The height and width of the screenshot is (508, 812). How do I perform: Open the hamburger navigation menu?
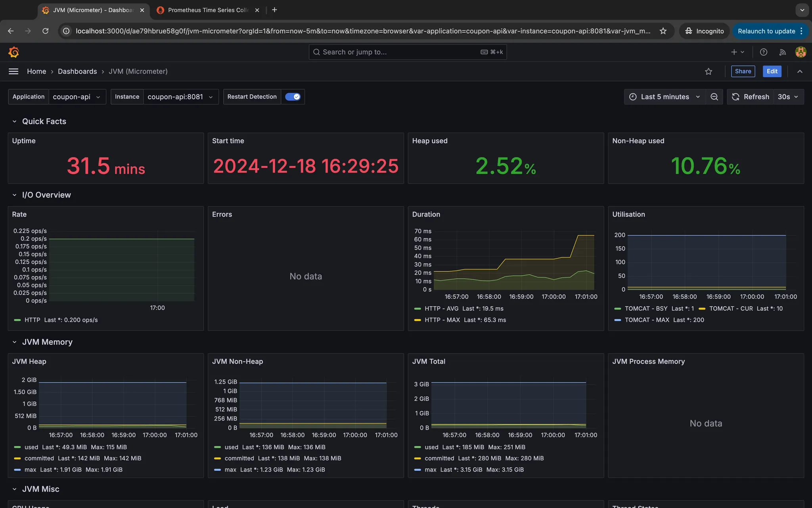(x=13, y=71)
